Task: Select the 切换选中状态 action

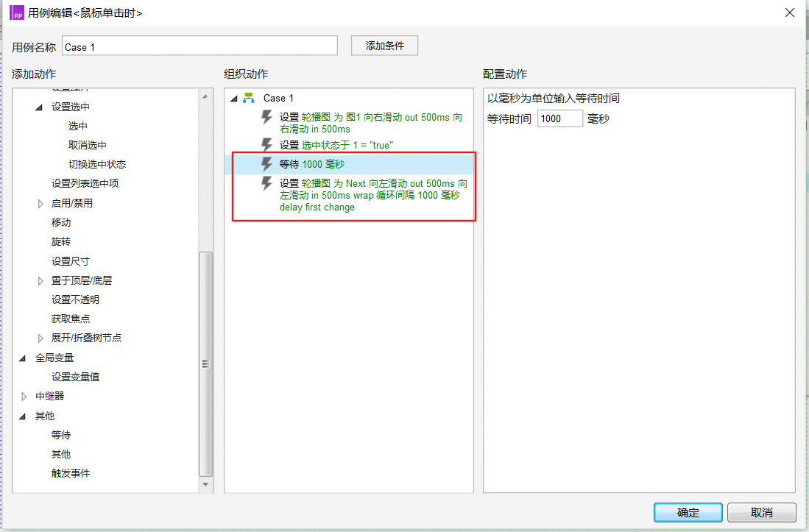Action: pos(97,164)
